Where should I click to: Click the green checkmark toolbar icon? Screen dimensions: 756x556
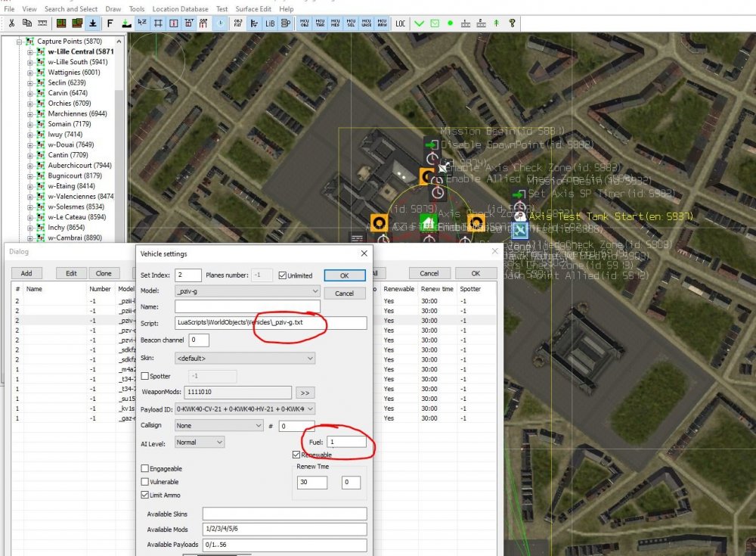tap(420, 23)
